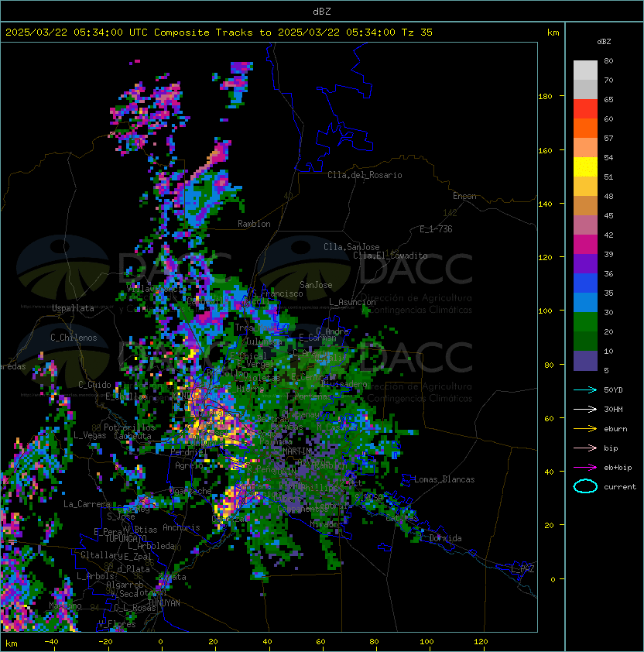Click the white 30HM track arrow icon

coord(585,409)
